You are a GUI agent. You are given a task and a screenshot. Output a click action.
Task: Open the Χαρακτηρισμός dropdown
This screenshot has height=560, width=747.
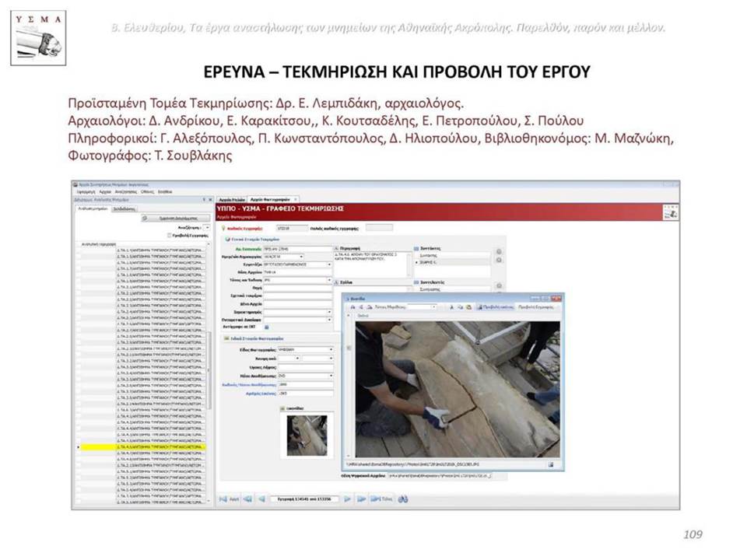(x=329, y=312)
